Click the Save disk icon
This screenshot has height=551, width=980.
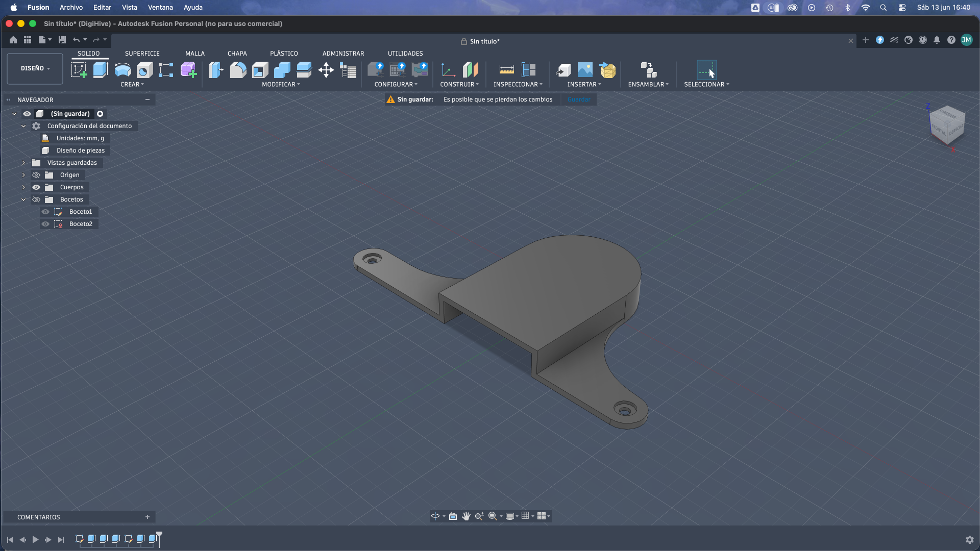pyautogui.click(x=62, y=40)
